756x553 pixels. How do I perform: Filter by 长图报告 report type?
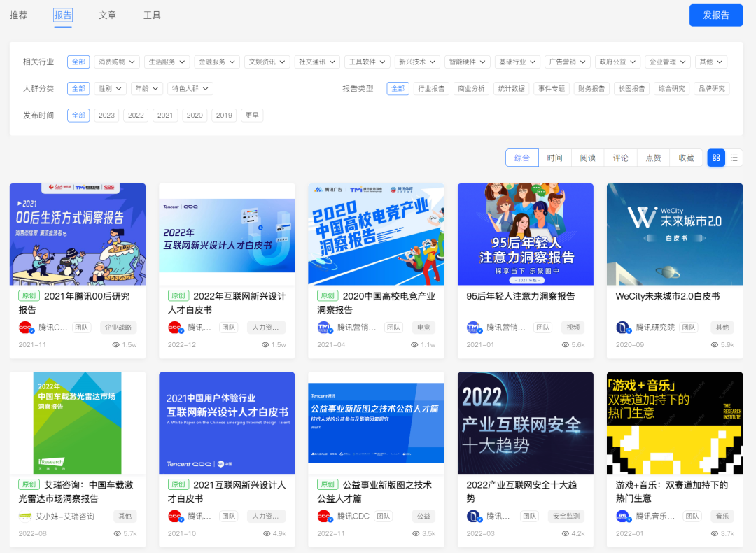pyautogui.click(x=631, y=89)
